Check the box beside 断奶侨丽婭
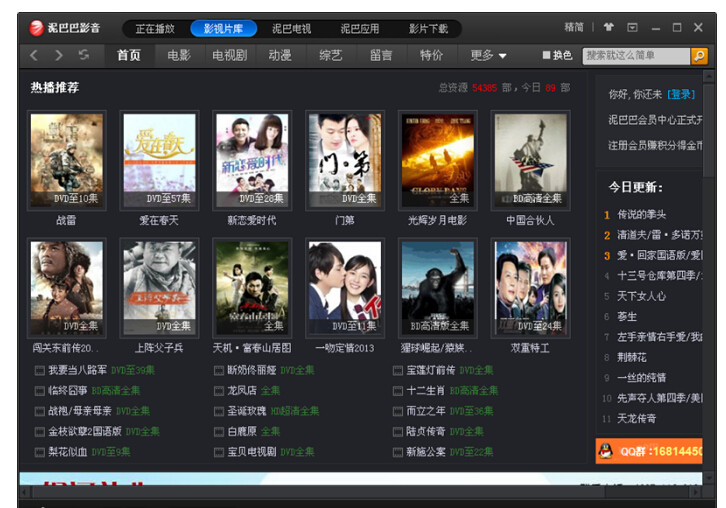Viewport: 726px width, 508px height. [x=218, y=371]
